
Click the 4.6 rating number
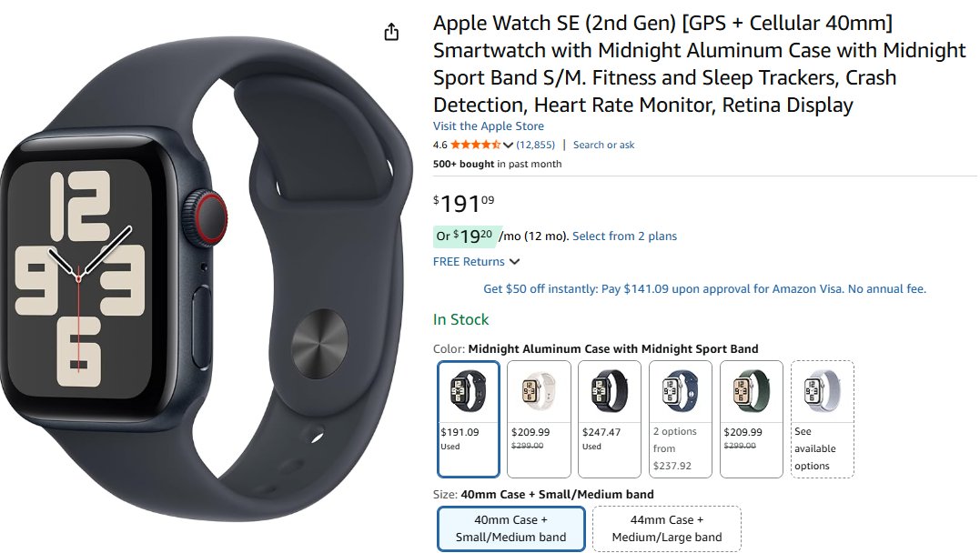tap(440, 145)
